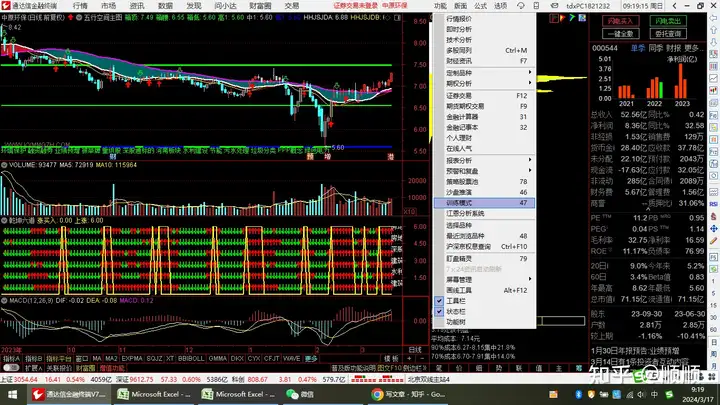Select 画线工具 menu entry
720x405 pixels.
[484, 290]
